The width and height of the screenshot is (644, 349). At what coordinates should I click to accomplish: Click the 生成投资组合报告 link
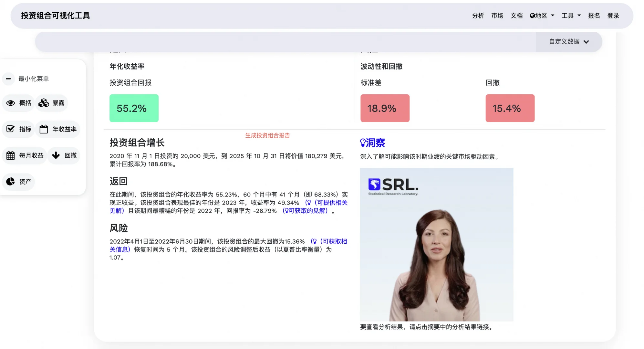pos(267,135)
